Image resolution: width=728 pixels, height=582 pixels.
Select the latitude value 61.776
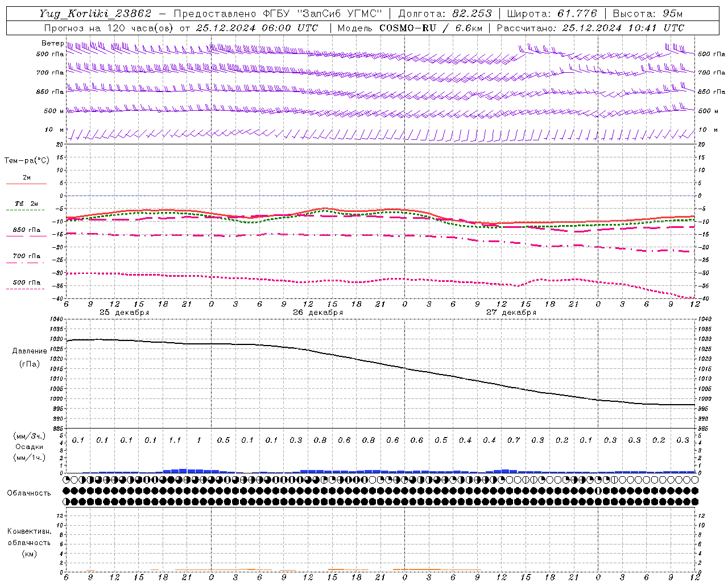coord(577,14)
